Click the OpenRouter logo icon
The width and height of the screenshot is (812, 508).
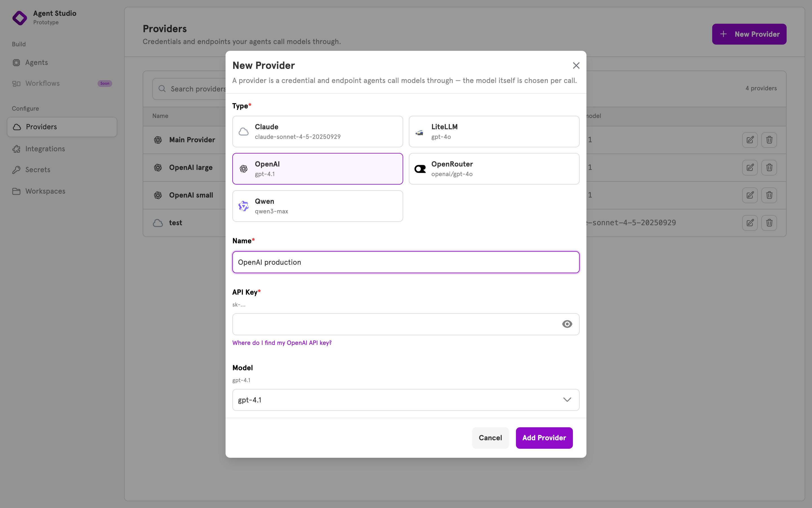pyautogui.click(x=420, y=169)
